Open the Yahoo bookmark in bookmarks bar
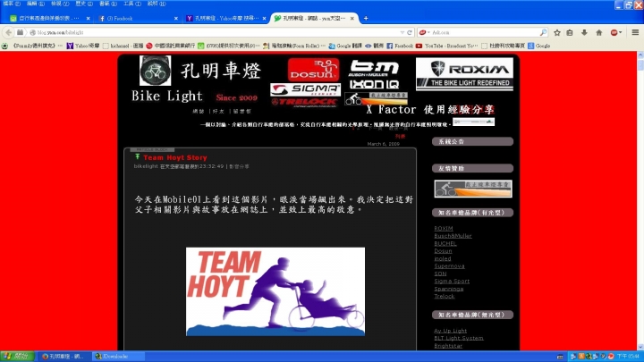The height and width of the screenshot is (362, 644). (83, 46)
